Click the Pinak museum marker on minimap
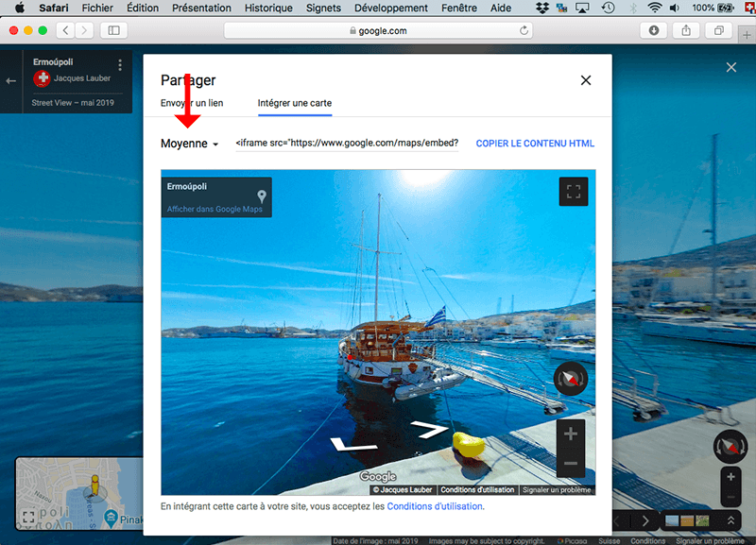This screenshot has height=545, width=756. pyautogui.click(x=111, y=518)
